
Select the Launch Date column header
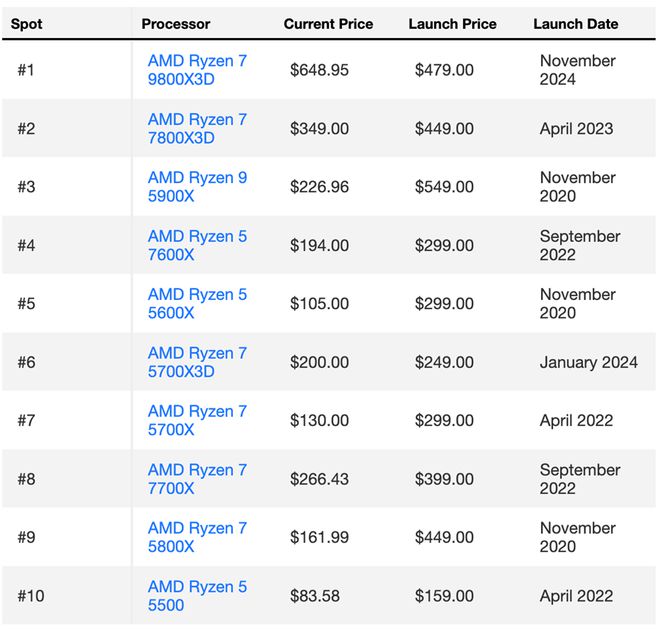click(x=576, y=24)
